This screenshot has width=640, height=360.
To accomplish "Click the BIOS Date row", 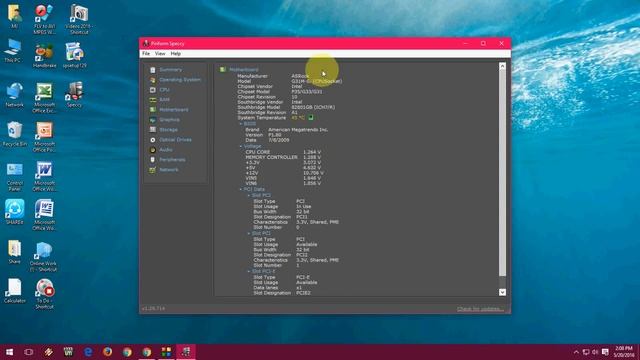I will (267, 140).
